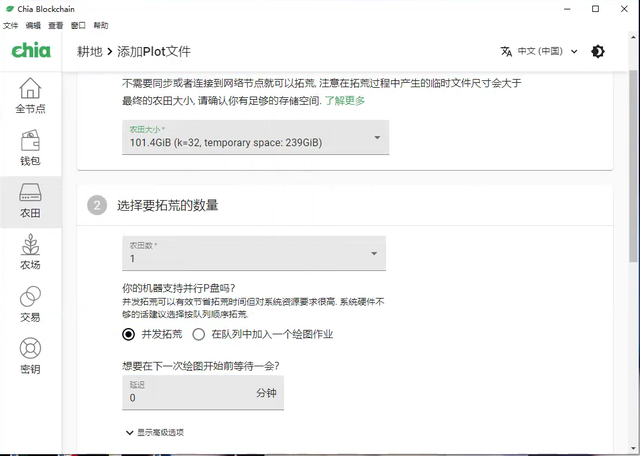Open the 编辑 menu
Screen dimensions: 640x456
click(x=33, y=25)
